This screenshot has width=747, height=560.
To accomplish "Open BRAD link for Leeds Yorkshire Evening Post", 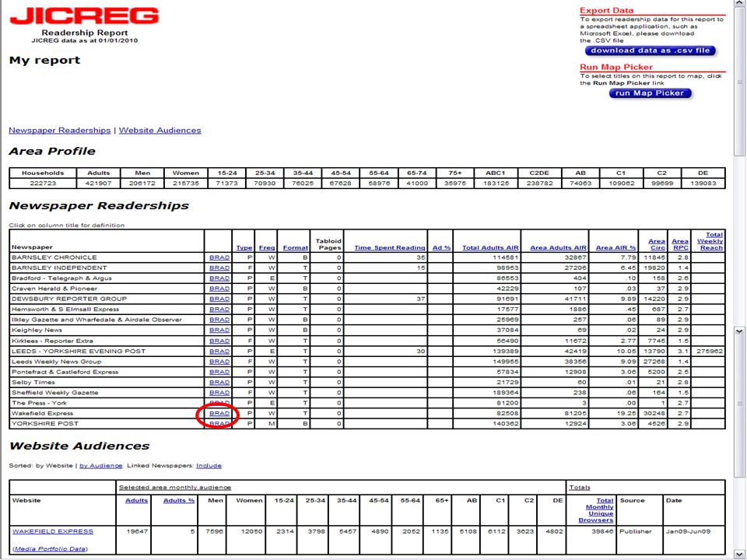I will [219, 352].
